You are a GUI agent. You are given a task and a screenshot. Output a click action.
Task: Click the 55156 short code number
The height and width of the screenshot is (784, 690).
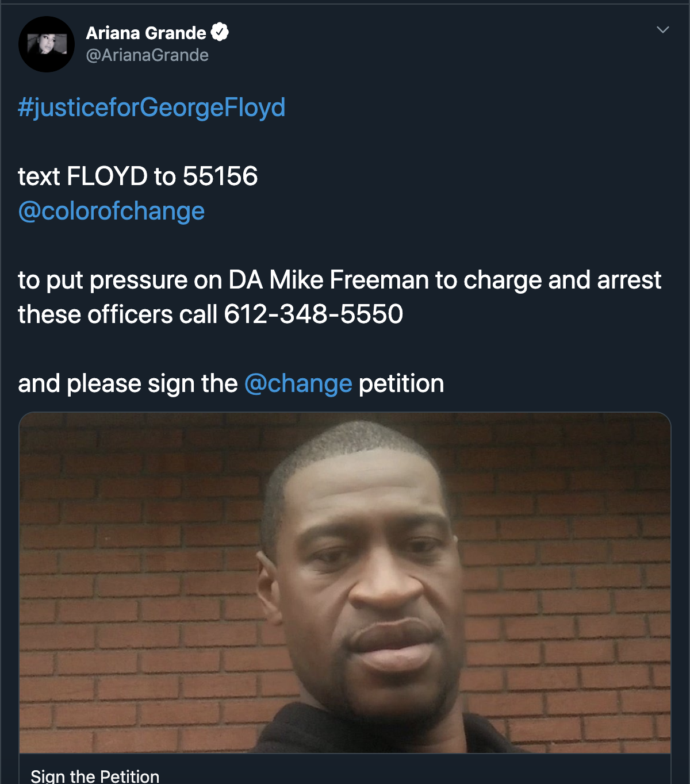coord(220,176)
